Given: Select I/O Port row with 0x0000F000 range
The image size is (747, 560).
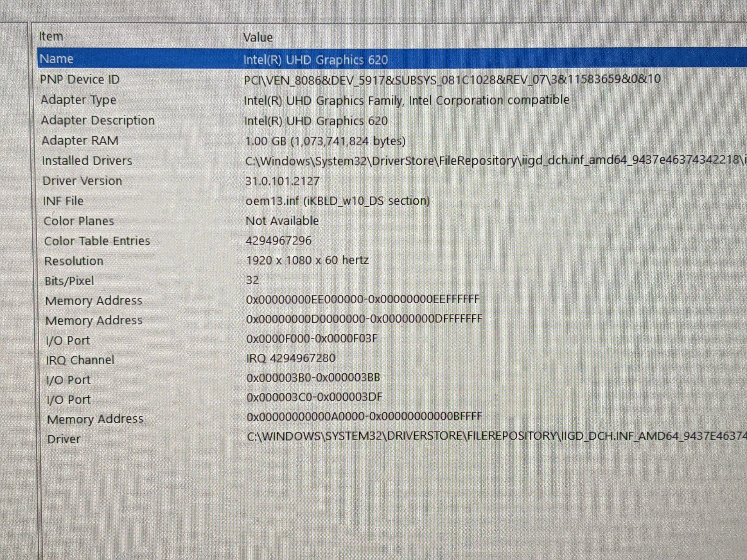Looking at the screenshot, I should (68, 341).
